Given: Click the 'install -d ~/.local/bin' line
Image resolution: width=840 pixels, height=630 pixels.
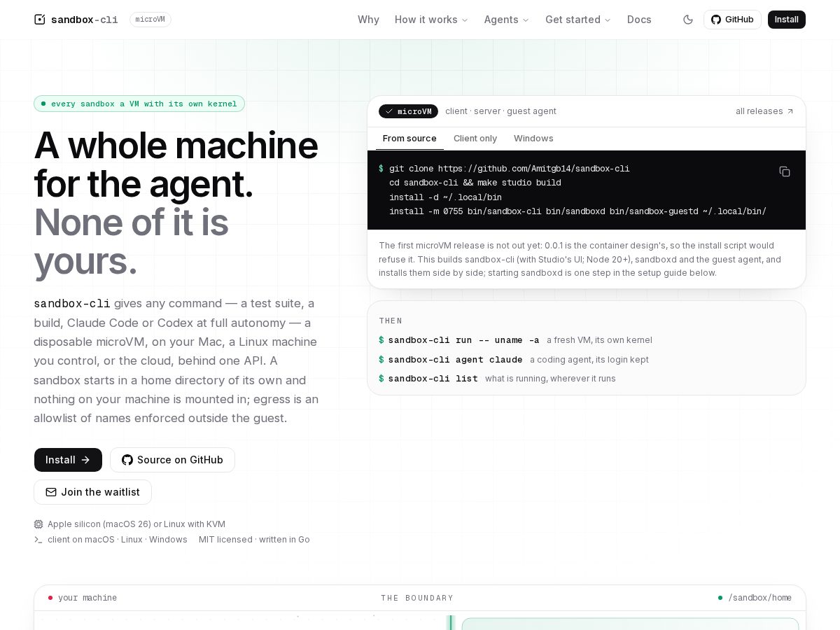Looking at the screenshot, I should tap(445, 197).
